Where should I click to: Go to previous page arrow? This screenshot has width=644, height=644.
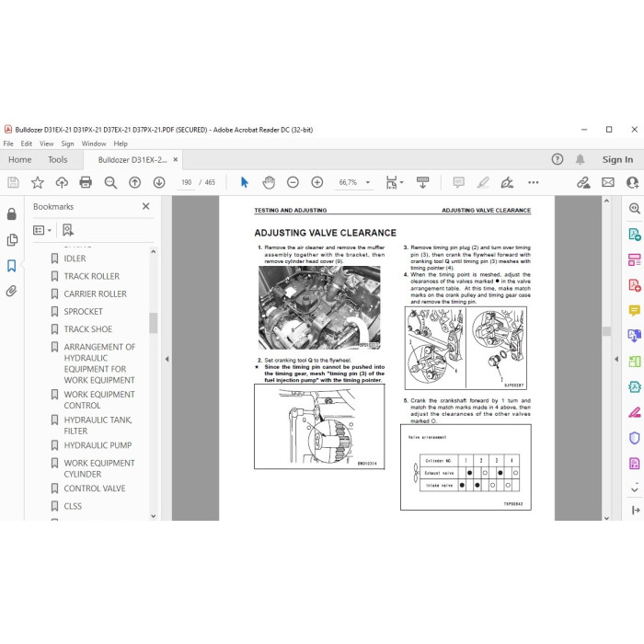134,182
